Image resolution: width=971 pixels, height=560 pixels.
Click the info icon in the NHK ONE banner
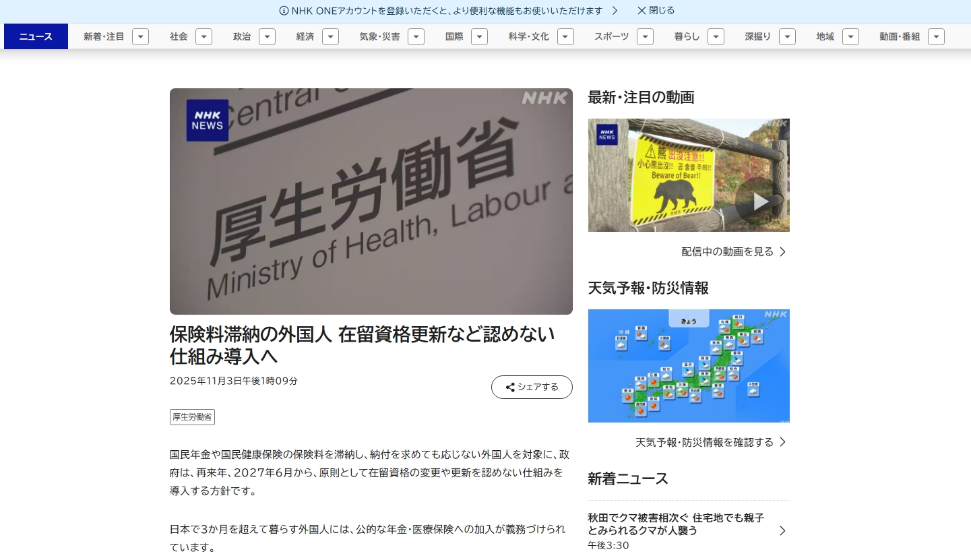point(284,11)
